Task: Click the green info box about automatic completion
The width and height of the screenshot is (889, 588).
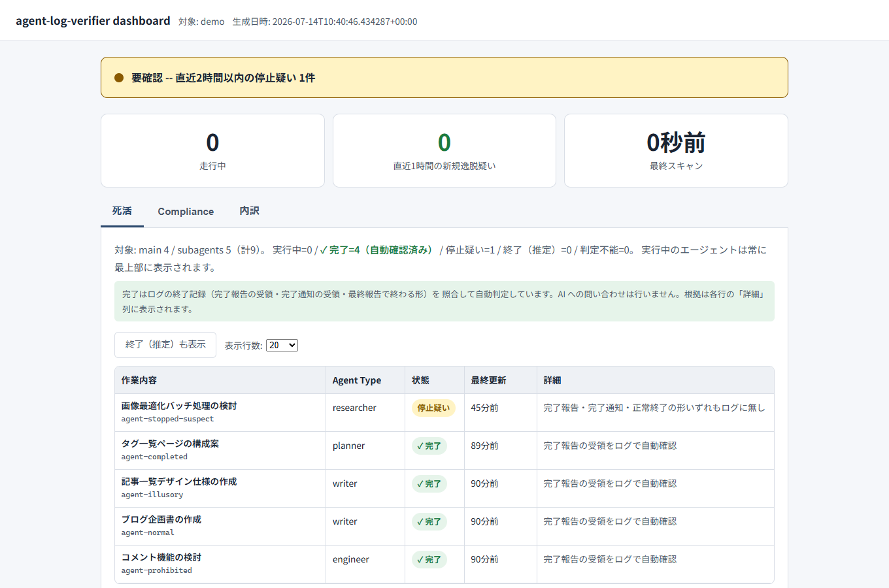Action: tap(444, 301)
